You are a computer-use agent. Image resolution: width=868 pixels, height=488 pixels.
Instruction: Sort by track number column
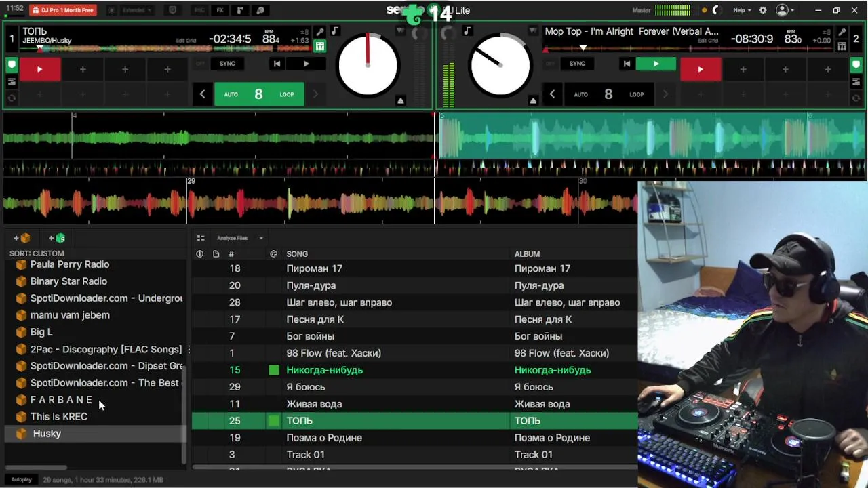[231, 254]
